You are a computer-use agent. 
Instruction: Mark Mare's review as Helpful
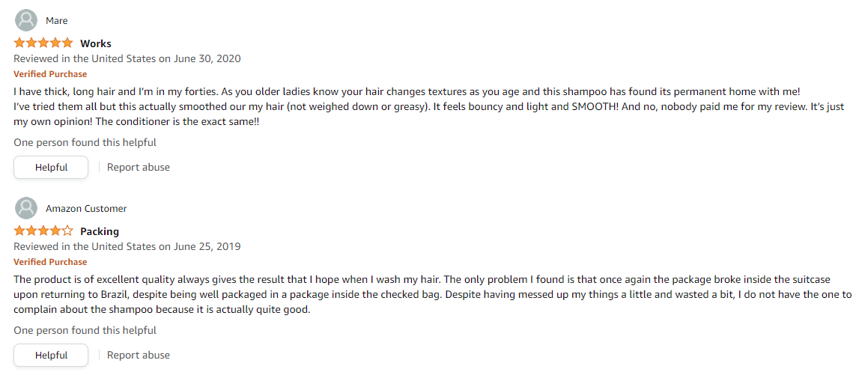51,167
